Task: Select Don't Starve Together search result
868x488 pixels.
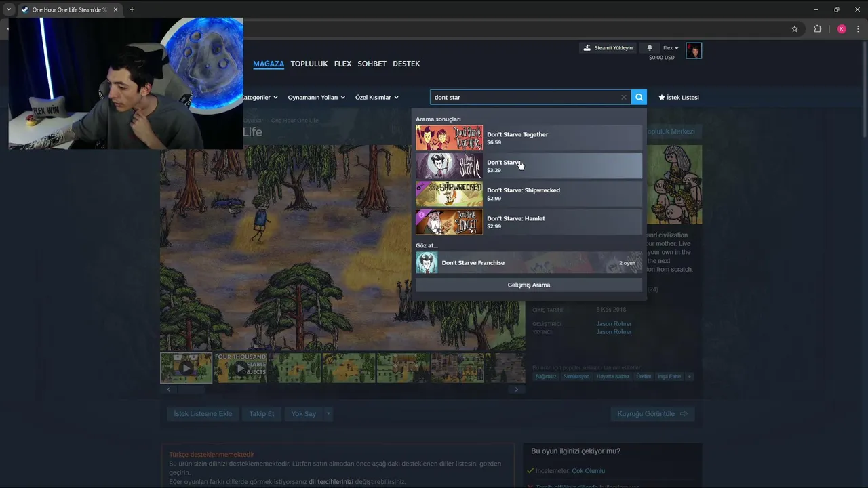Action: click(x=529, y=138)
